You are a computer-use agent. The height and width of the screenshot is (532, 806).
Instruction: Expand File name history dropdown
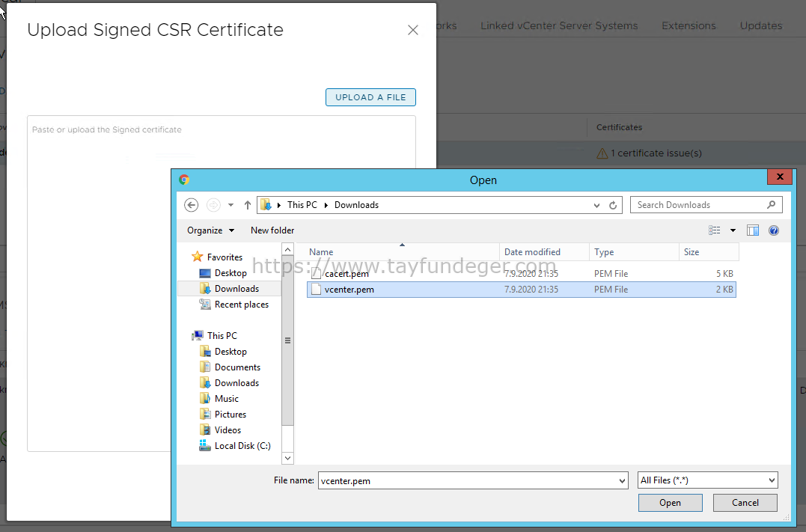pyautogui.click(x=623, y=481)
